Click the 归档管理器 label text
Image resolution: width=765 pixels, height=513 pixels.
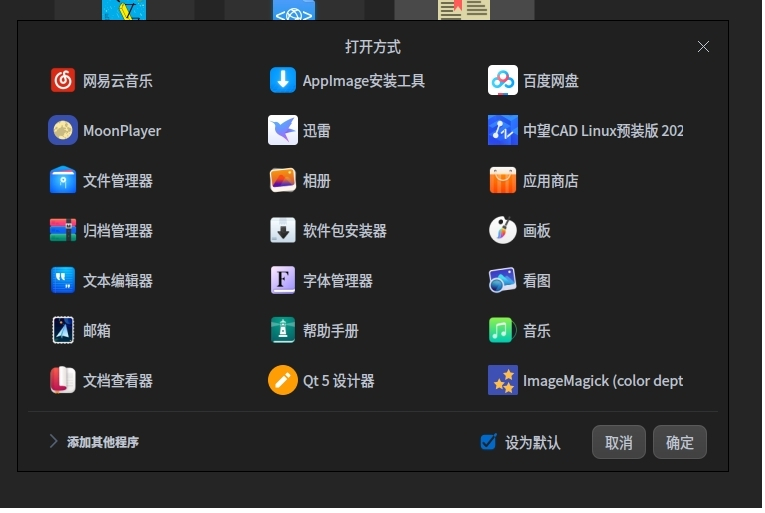click(118, 231)
